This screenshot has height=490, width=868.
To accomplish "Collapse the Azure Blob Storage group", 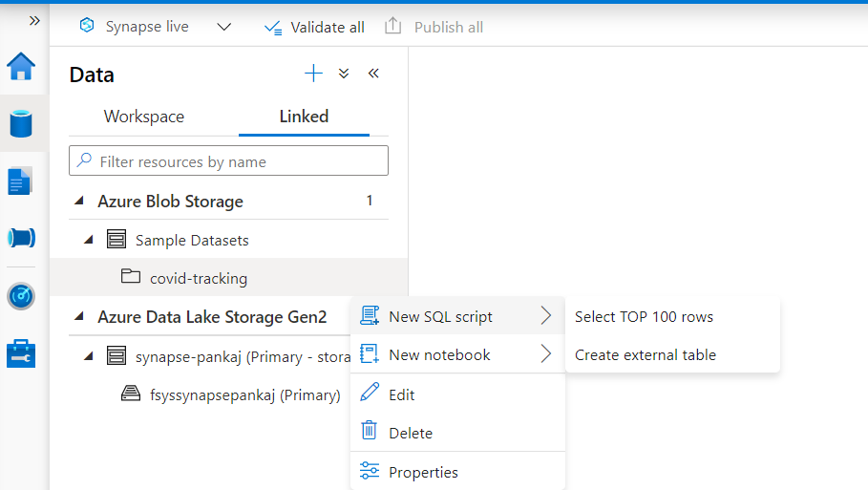I will tap(79, 201).
